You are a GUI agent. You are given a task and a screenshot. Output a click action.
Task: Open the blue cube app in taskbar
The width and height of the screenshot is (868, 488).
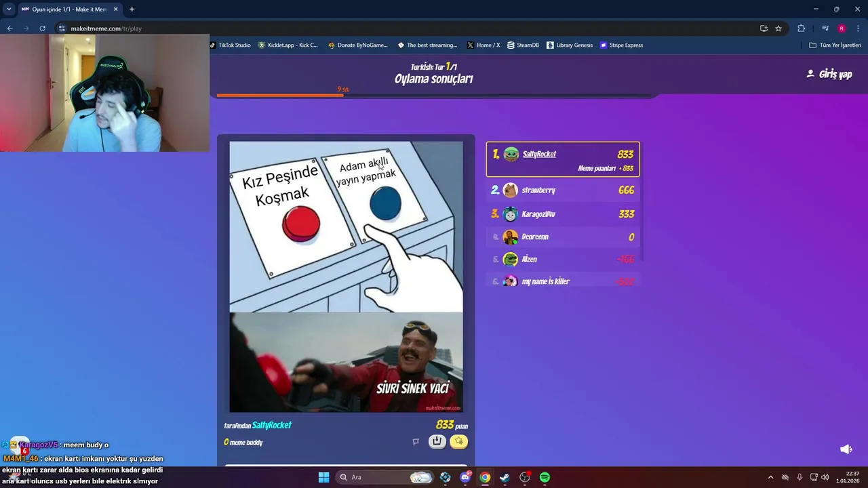coord(446,477)
